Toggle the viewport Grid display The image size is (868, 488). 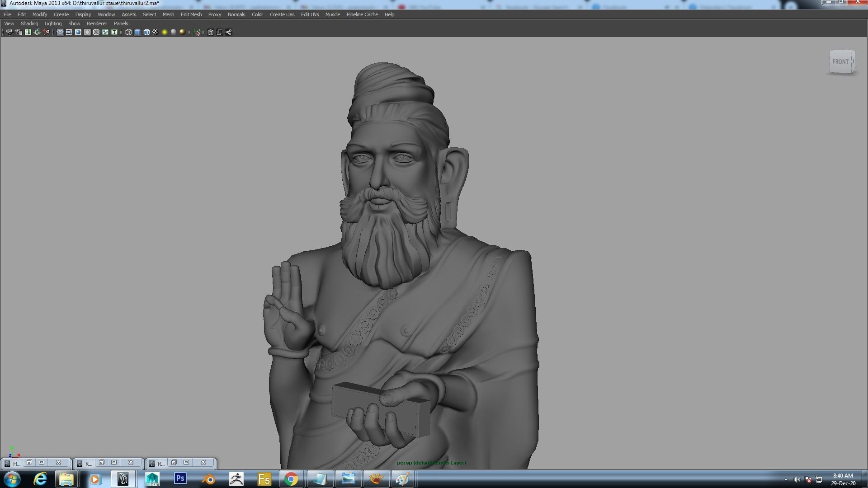(60, 32)
